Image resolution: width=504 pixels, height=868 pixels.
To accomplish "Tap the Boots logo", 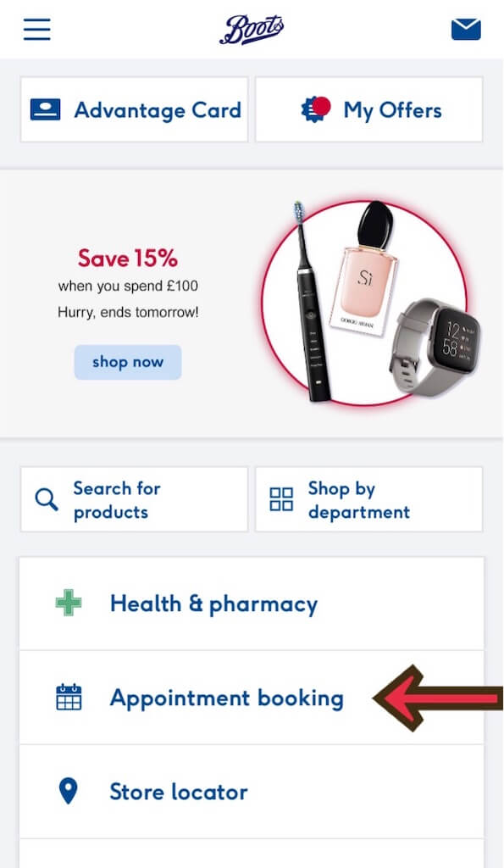I will (x=252, y=30).
